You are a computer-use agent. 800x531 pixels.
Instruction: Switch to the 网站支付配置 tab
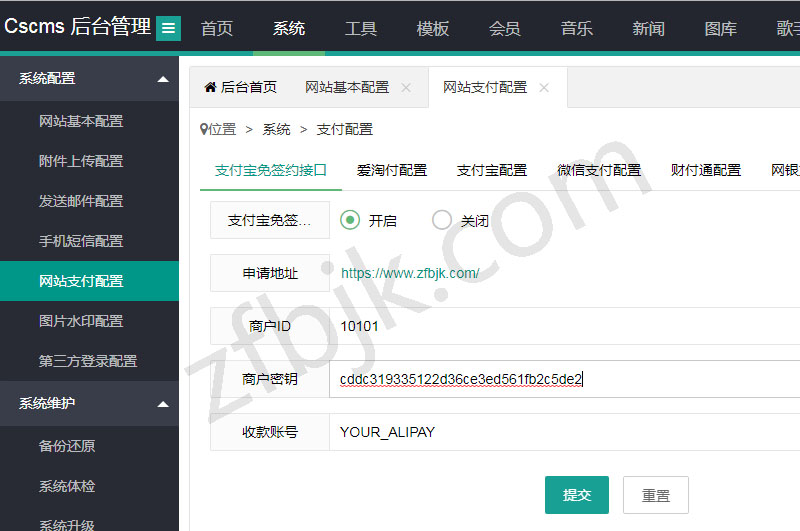coord(485,87)
